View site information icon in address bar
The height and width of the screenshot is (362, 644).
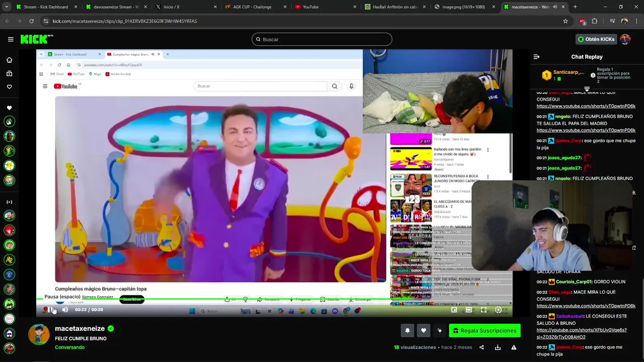[x=46, y=21]
